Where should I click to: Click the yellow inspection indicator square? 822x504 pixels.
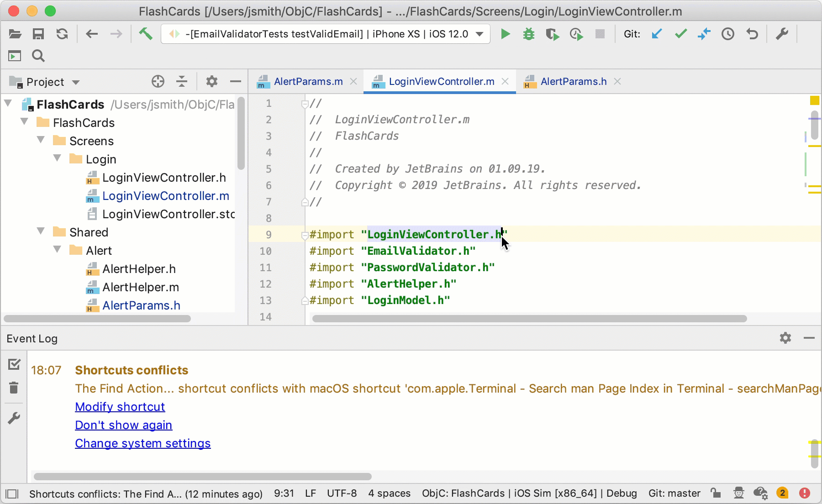[814, 100]
